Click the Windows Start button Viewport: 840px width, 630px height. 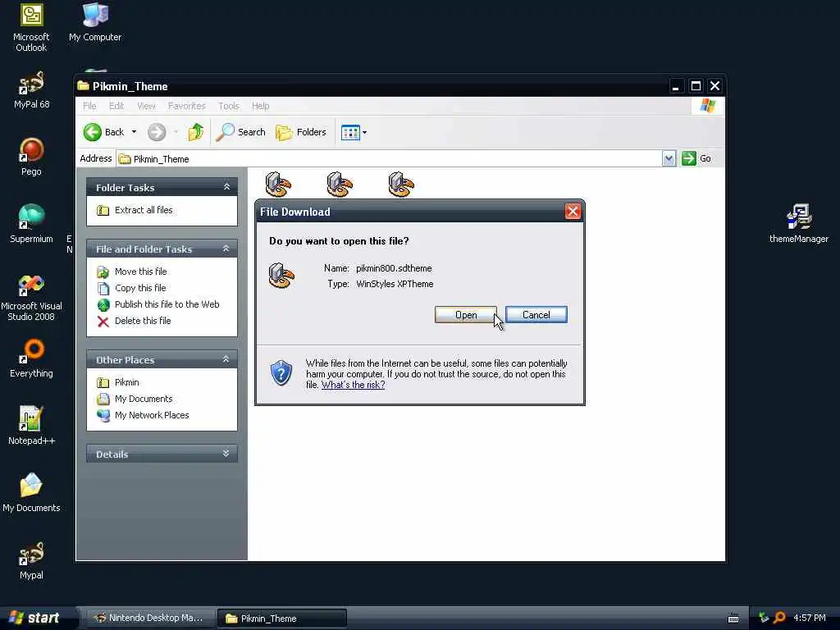[34, 619]
